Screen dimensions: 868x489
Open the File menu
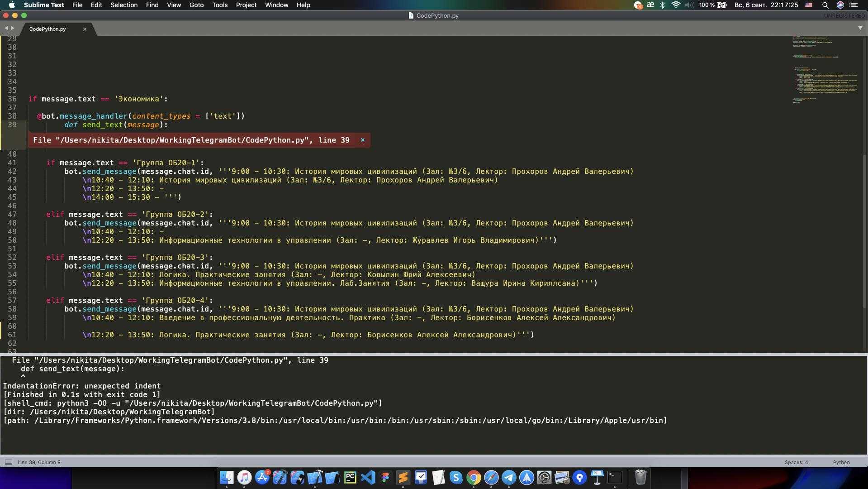[77, 5]
